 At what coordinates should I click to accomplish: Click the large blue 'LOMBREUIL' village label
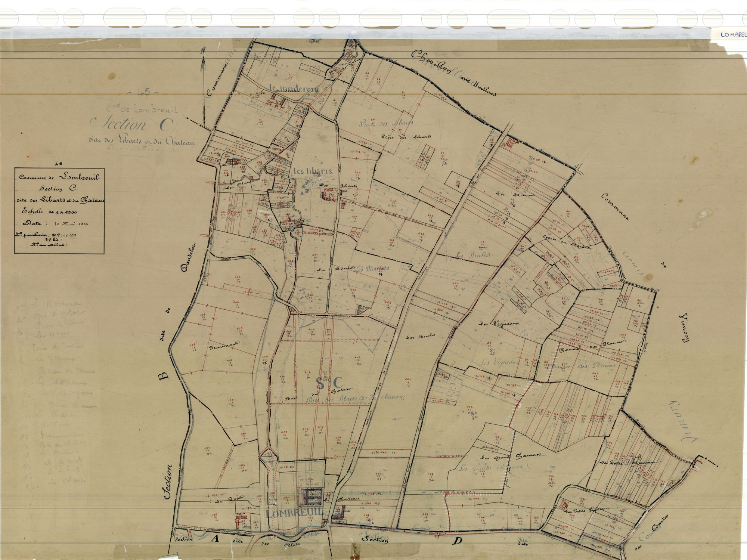294,514
